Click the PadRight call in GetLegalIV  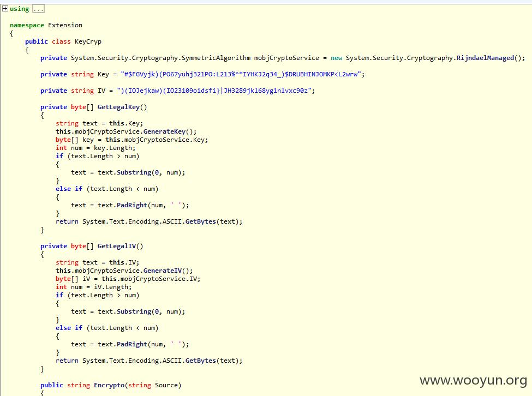[x=132, y=344]
